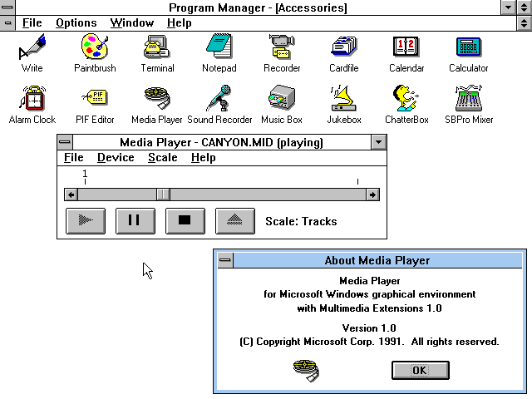This screenshot has height=399, width=532.
Task: Click OK in About Media Player dialog
Action: [421, 370]
